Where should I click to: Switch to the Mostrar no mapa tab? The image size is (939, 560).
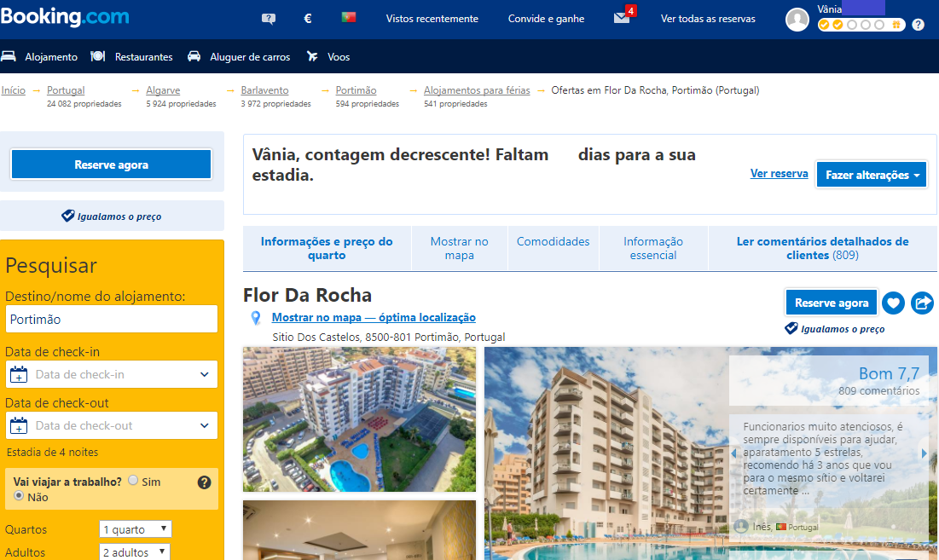point(460,248)
